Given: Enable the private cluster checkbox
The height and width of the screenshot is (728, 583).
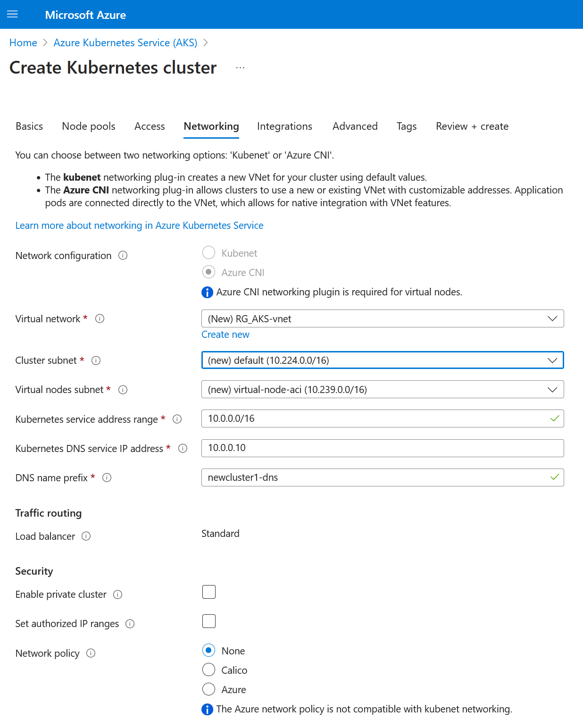Looking at the screenshot, I should (x=208, y=592).
